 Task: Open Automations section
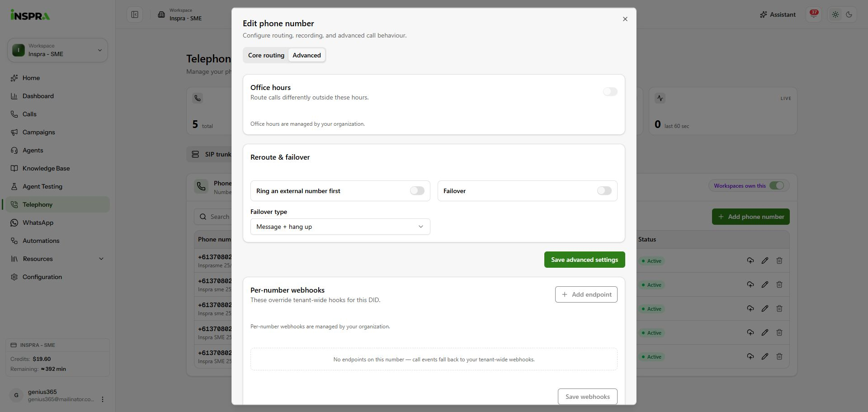point(57,241)
